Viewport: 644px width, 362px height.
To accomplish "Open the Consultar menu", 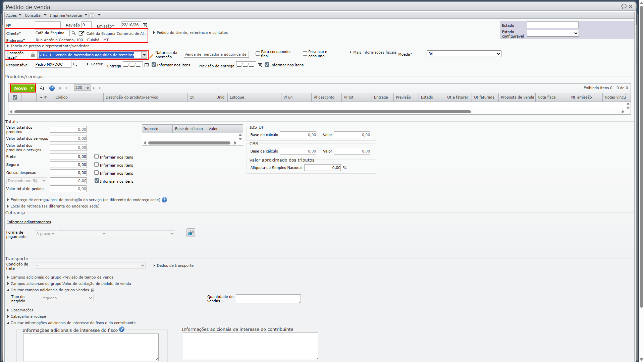I will 36,15.
